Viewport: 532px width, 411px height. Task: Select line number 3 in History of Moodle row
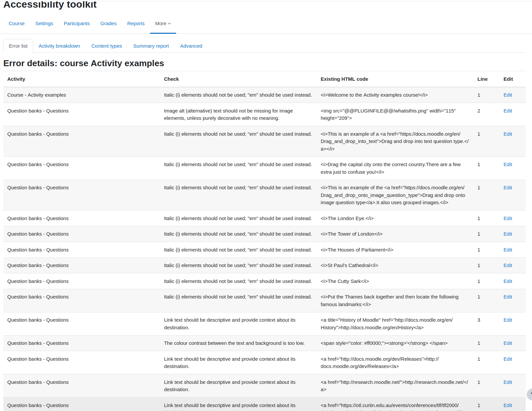point(479,320)
